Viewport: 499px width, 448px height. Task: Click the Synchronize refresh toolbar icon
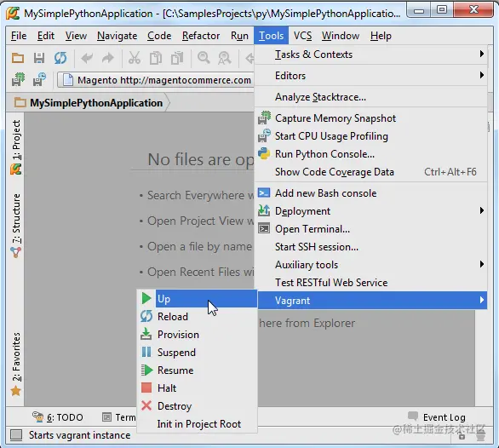(x=60, y=58)
